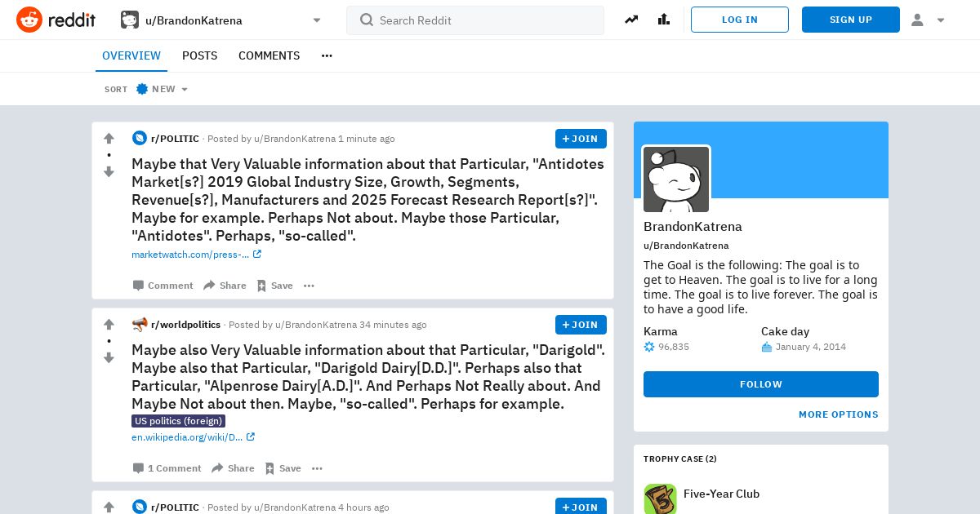The width and height of the screenshot is (980, 514).
Task: Click the karma icon next to 96,835
Action: [649, 347]
